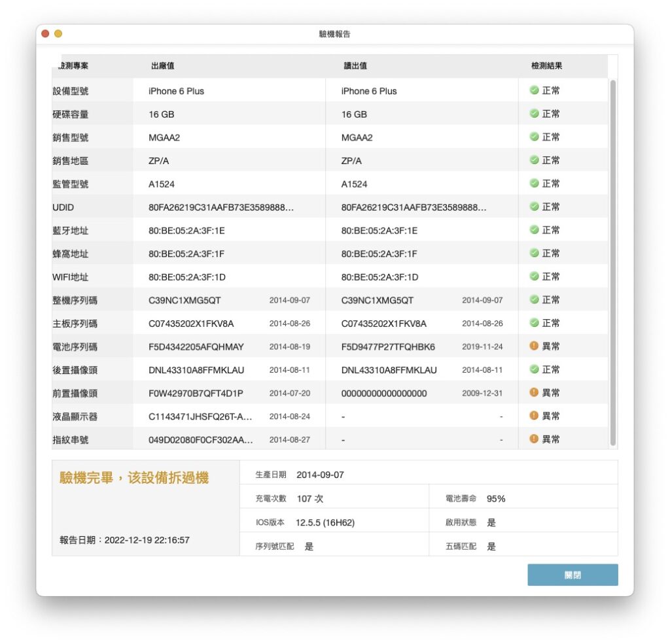Screen dimensions: 670x644
Task: Click the 讀出值 column header
Action: (x=355, y=66)
